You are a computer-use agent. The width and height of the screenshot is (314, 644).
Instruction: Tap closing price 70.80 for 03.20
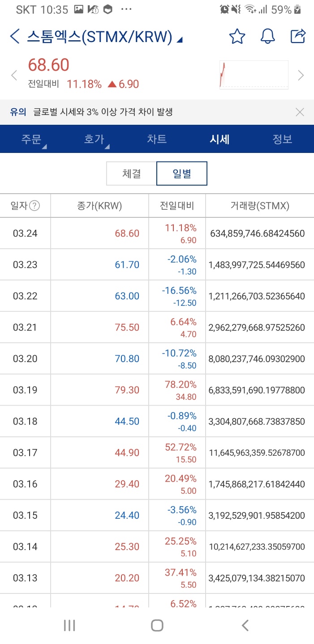(x=127, y=359)
